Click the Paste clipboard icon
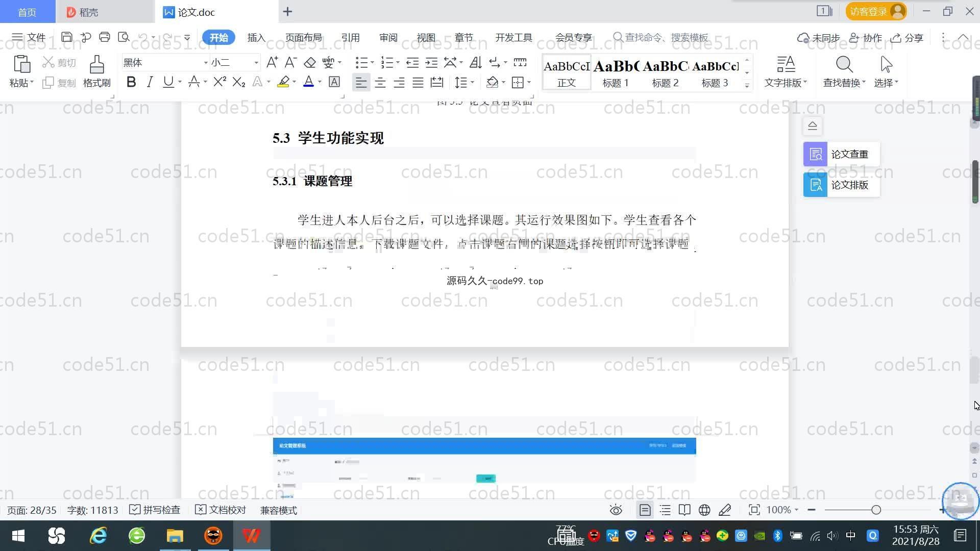980x551 pixels. point(21,65)
